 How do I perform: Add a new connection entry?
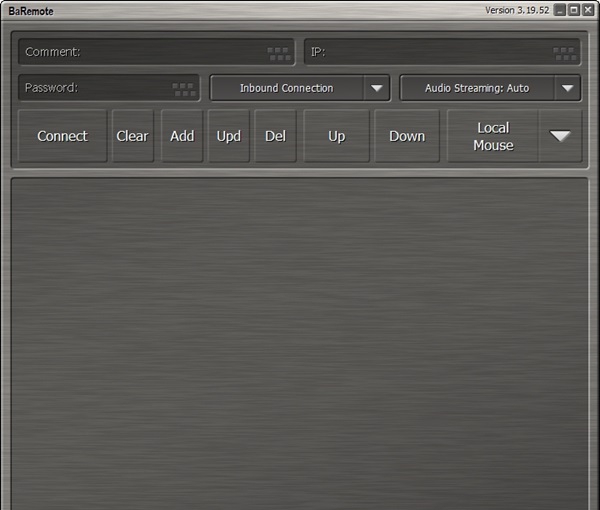tap(182, 136)
